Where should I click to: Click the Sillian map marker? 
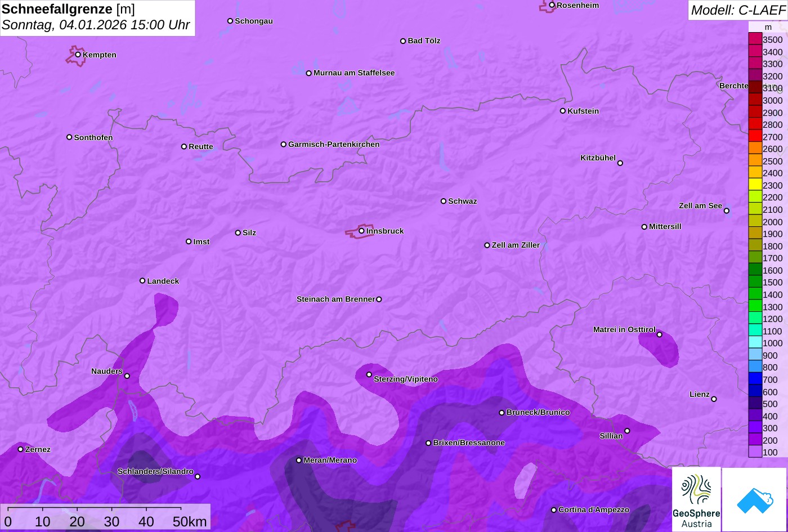point(627,431)
